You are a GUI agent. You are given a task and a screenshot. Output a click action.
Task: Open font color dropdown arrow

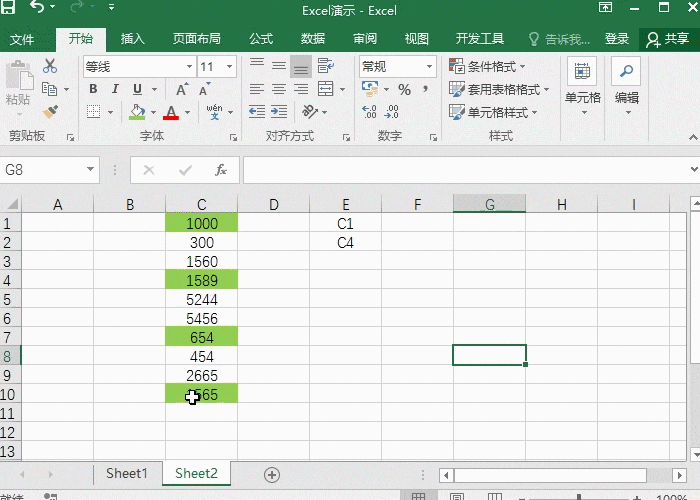pyautogui.click(x=188, y=112)
